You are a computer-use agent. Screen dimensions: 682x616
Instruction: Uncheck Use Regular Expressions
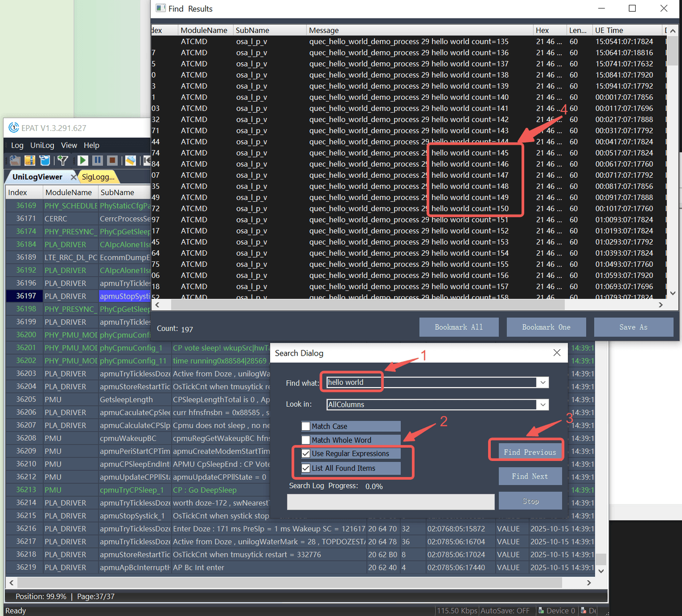306,454
